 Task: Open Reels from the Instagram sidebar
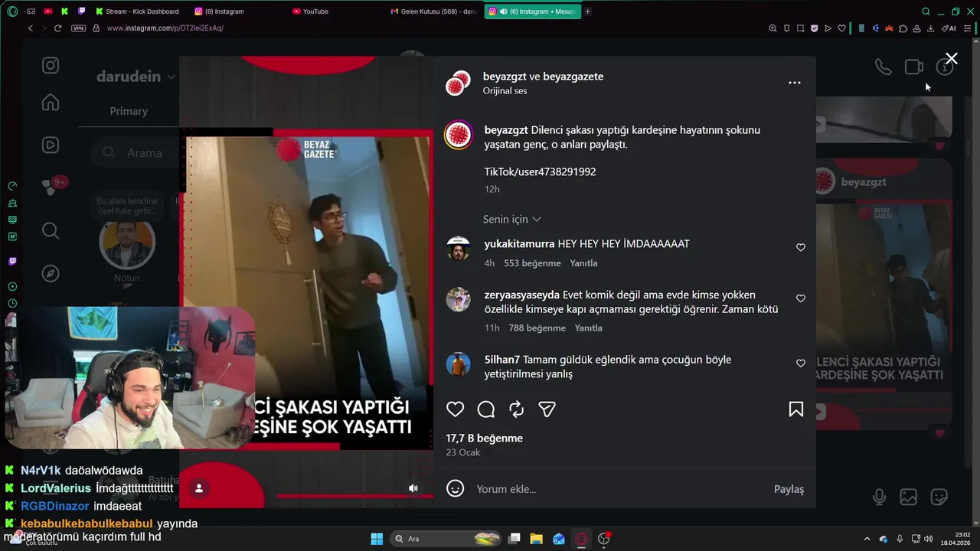coord(51,145)
